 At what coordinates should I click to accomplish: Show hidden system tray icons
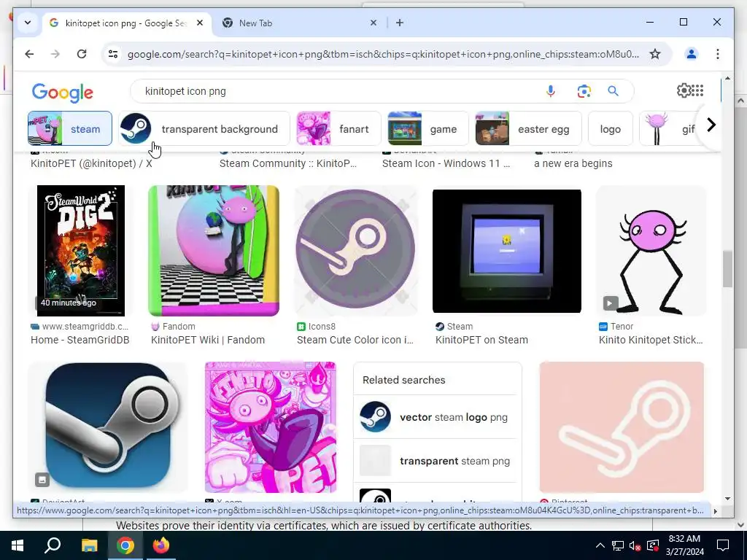(600, 545)
